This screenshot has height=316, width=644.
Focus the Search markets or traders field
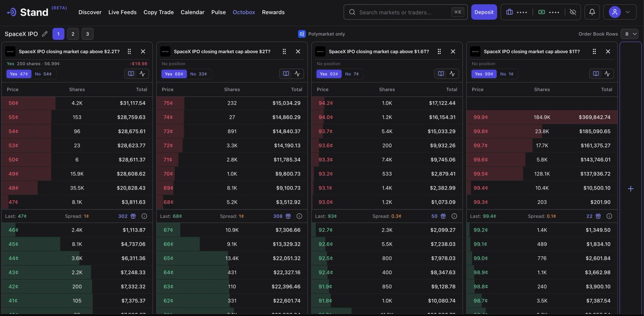(405, 12)
